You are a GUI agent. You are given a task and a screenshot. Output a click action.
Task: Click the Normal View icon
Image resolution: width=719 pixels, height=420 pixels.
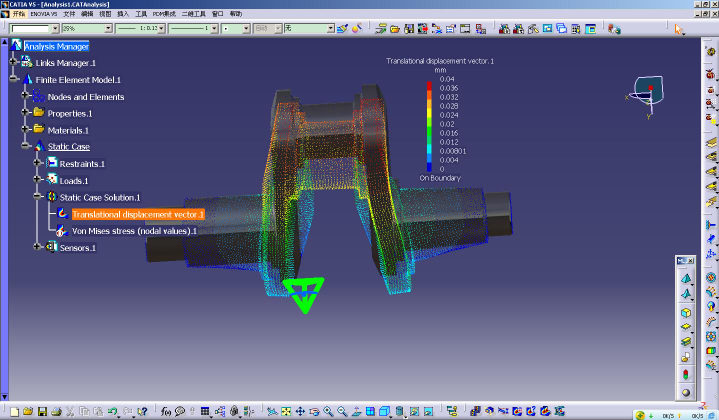coord(356,411)
